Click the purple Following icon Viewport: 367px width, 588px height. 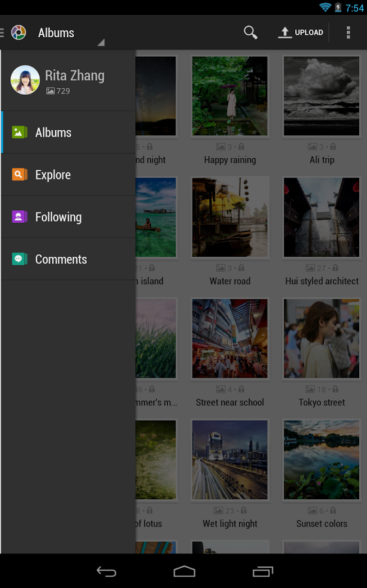tap(20, 217)
